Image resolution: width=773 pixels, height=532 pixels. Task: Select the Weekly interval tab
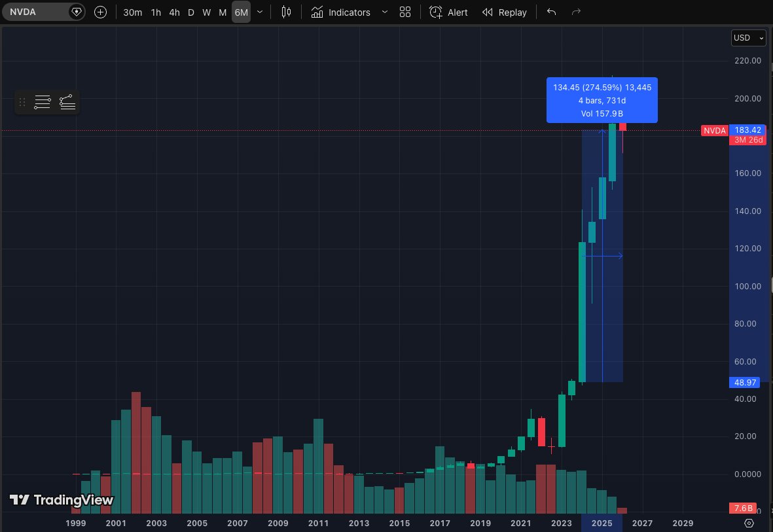pyautogui.click(x=206, y=12)
